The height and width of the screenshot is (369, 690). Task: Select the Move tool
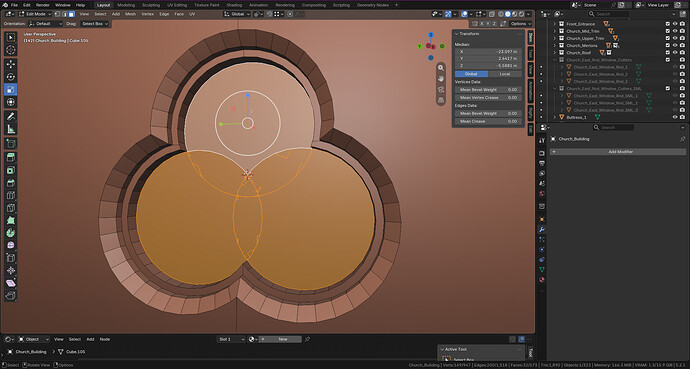click(11, 64)
